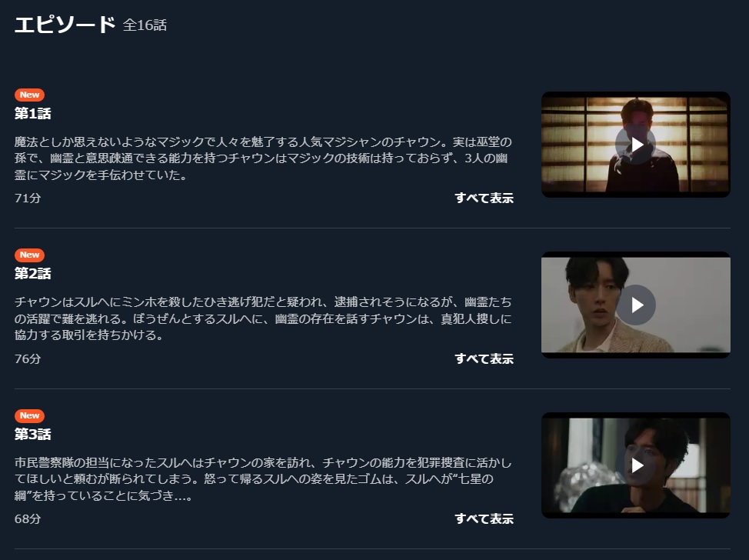Screen dimensions: 749x560
Task: Click the 76分 duration of episode 2
Action: (28, 358)
